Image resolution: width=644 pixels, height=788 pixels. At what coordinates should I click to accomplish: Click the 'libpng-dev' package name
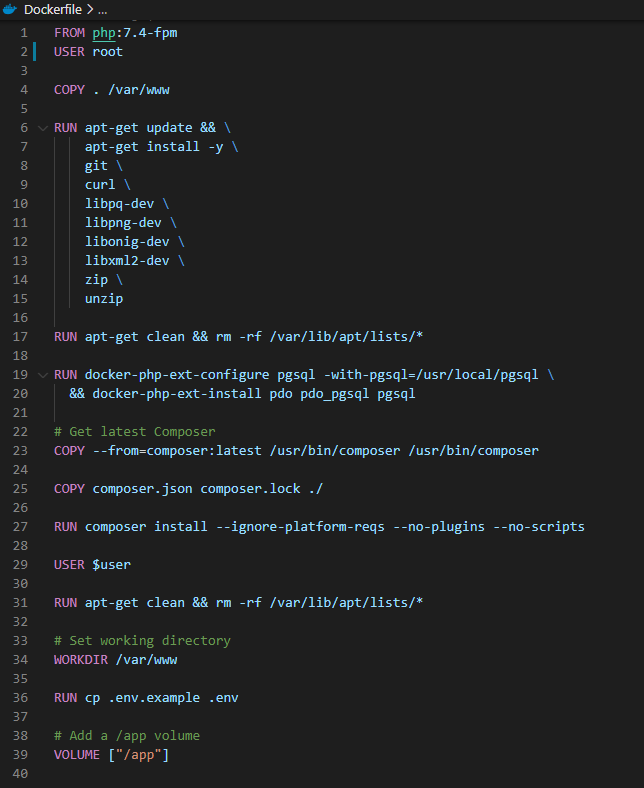pos(123,223)
